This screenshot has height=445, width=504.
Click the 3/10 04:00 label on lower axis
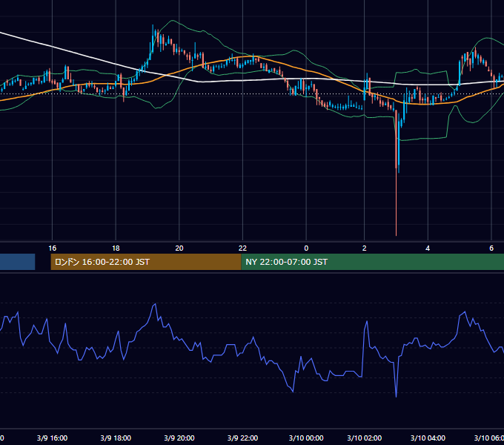pos(428,438)
